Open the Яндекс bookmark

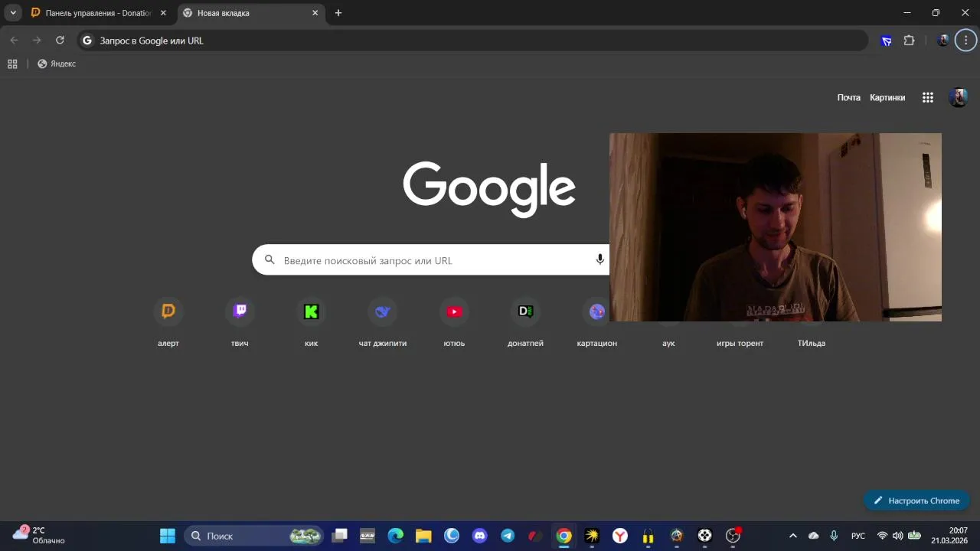pyautogui.click(x=57, y=64)
